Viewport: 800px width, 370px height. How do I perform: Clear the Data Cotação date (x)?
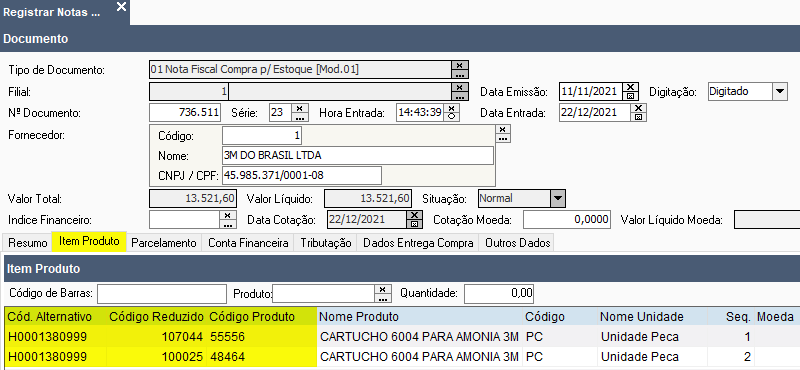415,215
